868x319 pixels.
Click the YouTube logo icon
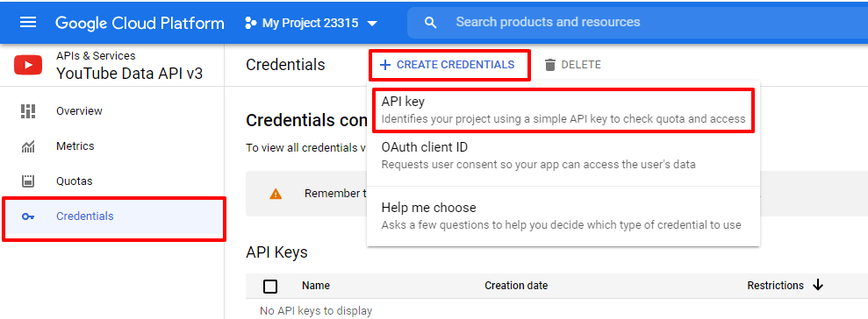click(x=28, y=65)
